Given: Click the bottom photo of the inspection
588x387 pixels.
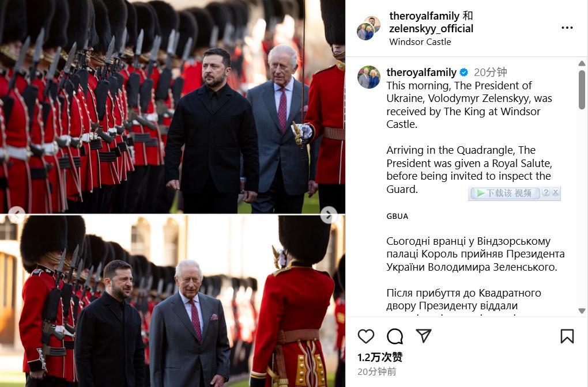Looking at the screenshot, I should 172,301.
